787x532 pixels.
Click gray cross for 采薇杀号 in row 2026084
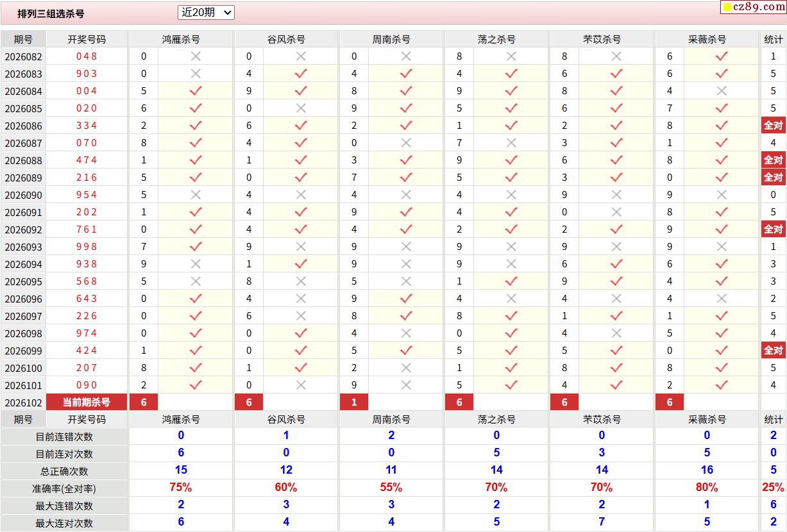coord(722,91)
